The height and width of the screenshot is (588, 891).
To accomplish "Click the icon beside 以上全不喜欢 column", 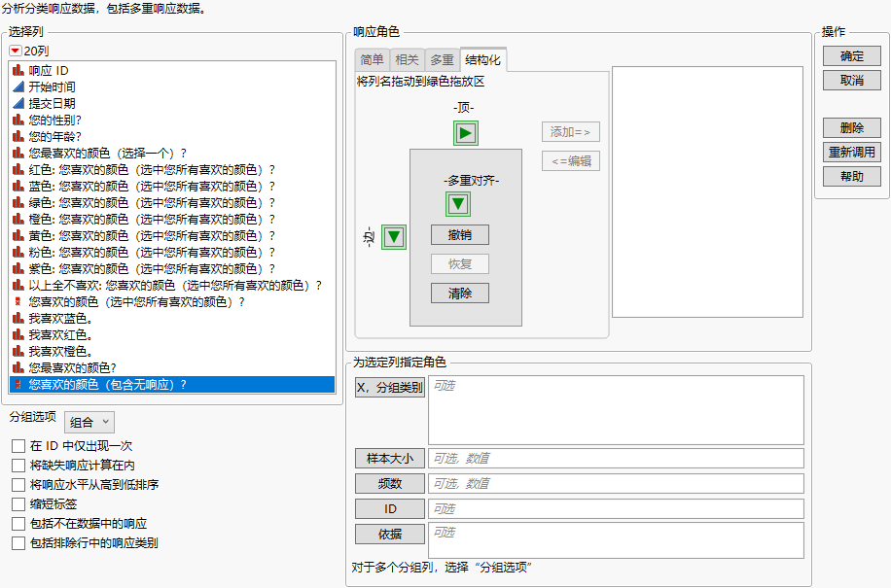I will click(18, 285).
